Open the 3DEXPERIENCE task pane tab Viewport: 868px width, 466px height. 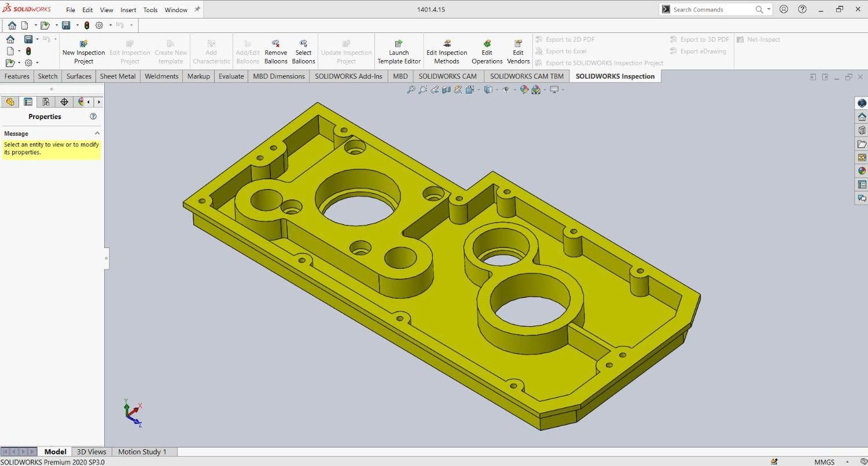pyautogui.click(x=862, y=103)
